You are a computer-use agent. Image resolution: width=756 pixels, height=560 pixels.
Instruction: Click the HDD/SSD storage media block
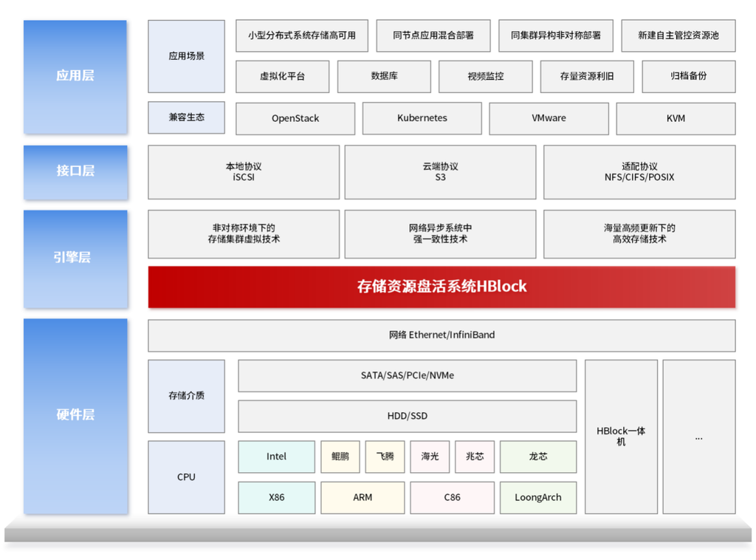(406, 416)
